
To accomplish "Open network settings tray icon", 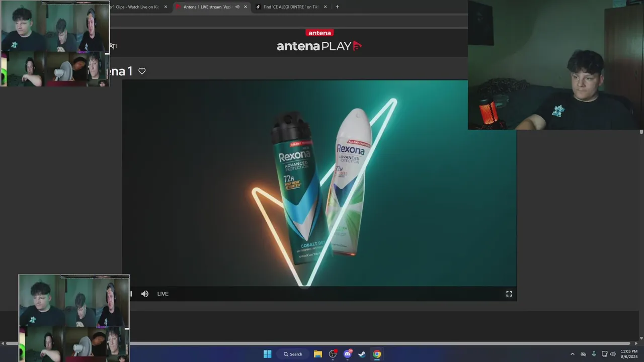I will (x=604, y=354).
